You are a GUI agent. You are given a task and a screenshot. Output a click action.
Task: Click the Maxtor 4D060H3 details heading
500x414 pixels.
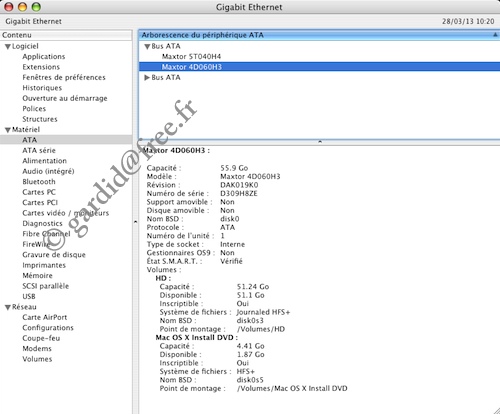pyautogui.click(x=176, y=150)
